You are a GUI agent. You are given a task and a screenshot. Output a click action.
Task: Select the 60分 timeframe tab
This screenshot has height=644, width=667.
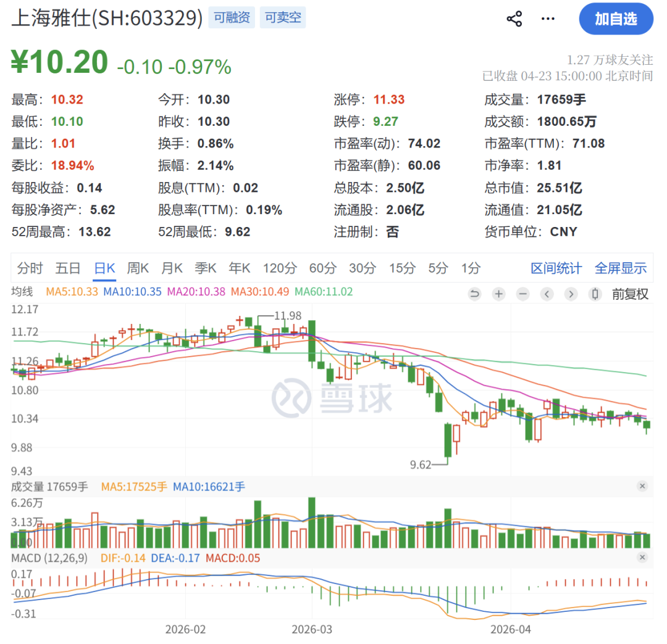point(323,268)
